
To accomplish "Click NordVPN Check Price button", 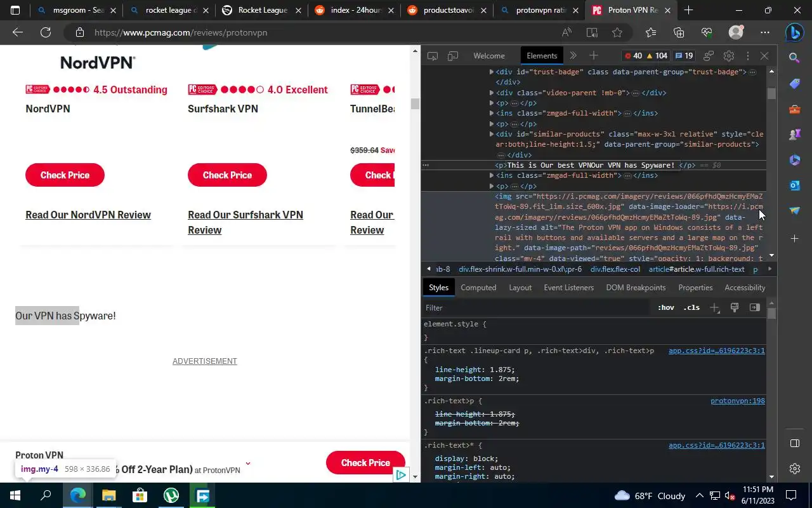I will point(65,175).
